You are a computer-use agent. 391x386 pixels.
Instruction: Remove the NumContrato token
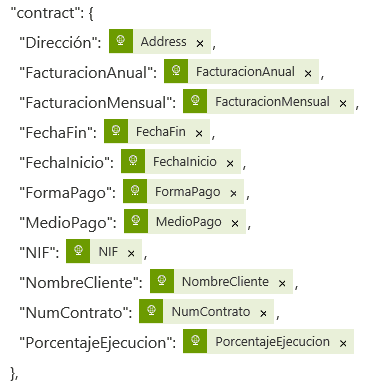click(263, 313)
